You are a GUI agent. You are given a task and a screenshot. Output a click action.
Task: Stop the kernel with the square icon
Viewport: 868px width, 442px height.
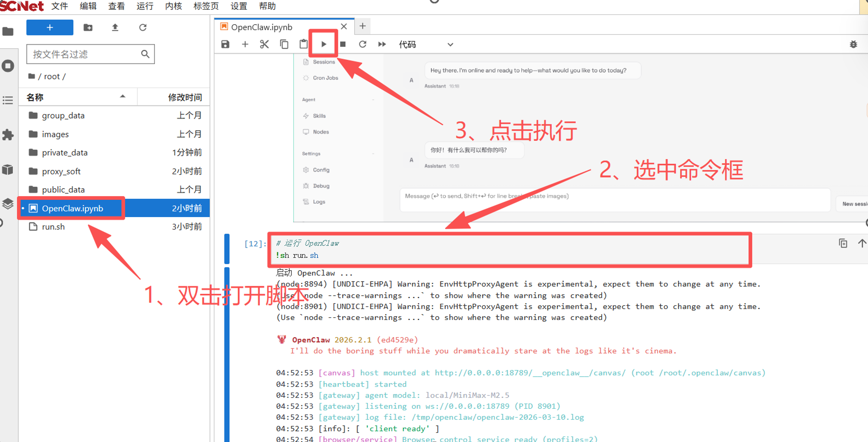343,44
